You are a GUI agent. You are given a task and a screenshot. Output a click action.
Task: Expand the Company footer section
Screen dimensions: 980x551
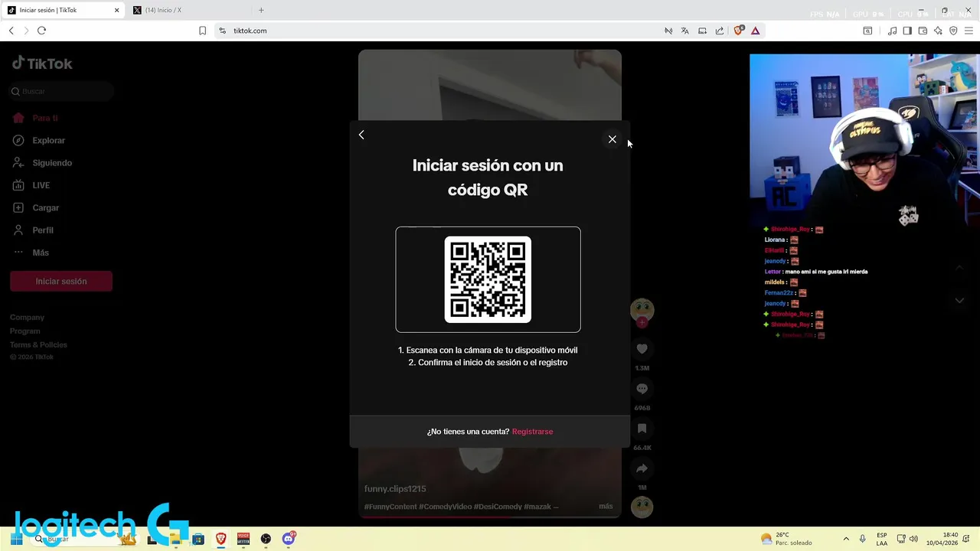point(27,317)
